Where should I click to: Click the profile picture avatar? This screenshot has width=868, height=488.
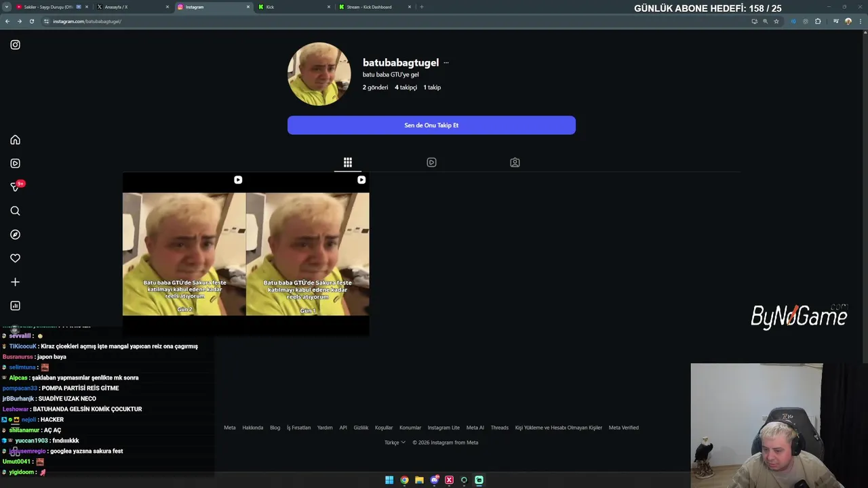tap(319, 74)
